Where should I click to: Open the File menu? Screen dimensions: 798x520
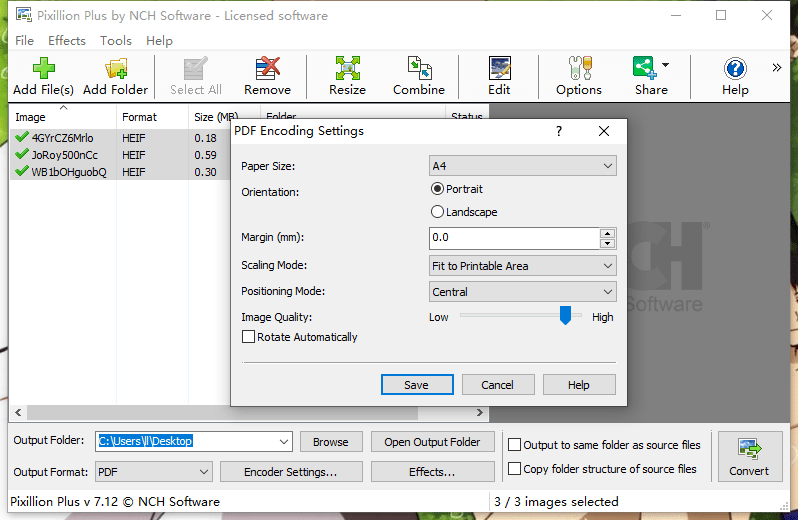pyautogui.click(x=24, y=41)
